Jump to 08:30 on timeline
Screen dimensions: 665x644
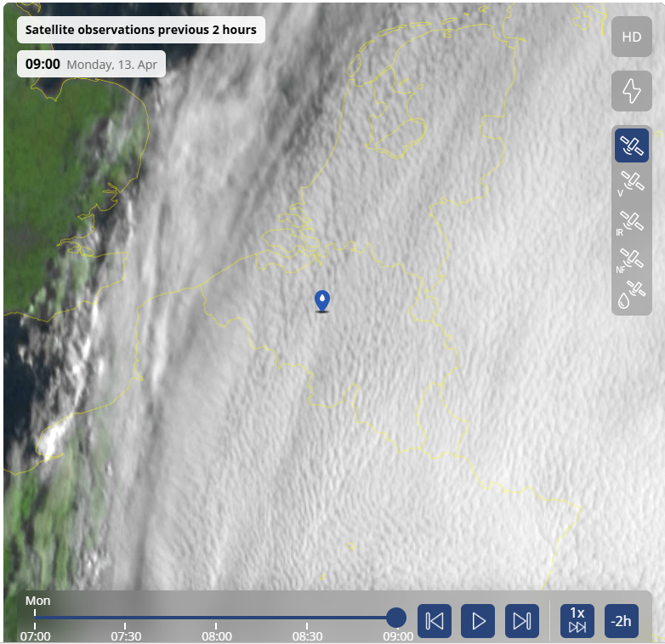point(308,635)
